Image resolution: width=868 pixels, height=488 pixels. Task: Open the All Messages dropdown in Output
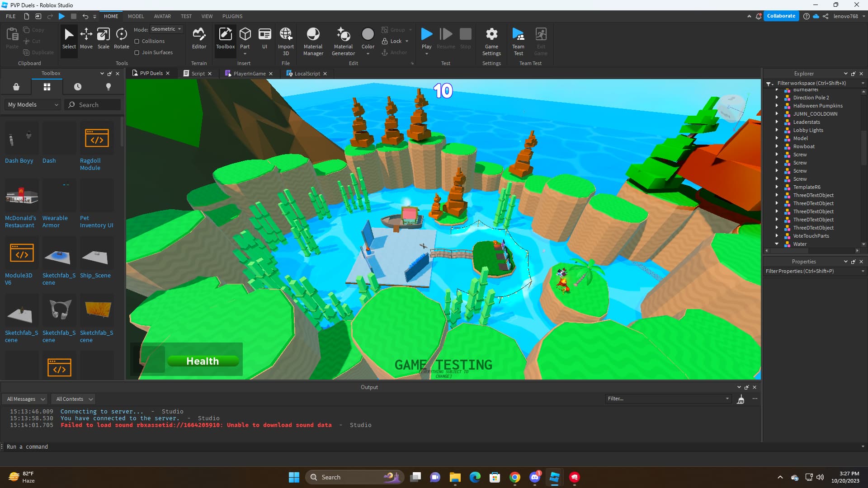click(24, 399)
